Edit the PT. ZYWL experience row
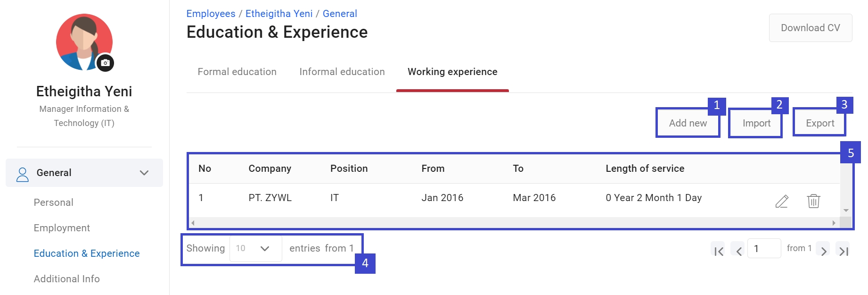 [782, 201]
